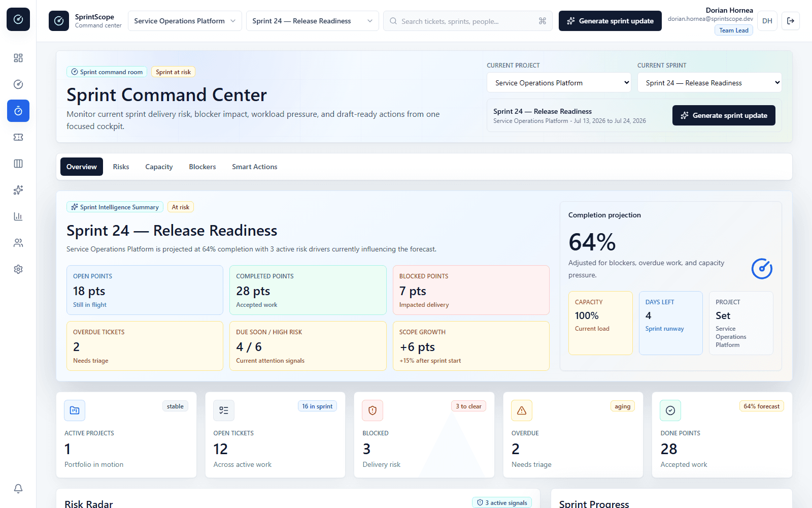Focus the search tickets, sprints, people field
Viewport: 812px width, 508px height.
(x=467, y=21)
